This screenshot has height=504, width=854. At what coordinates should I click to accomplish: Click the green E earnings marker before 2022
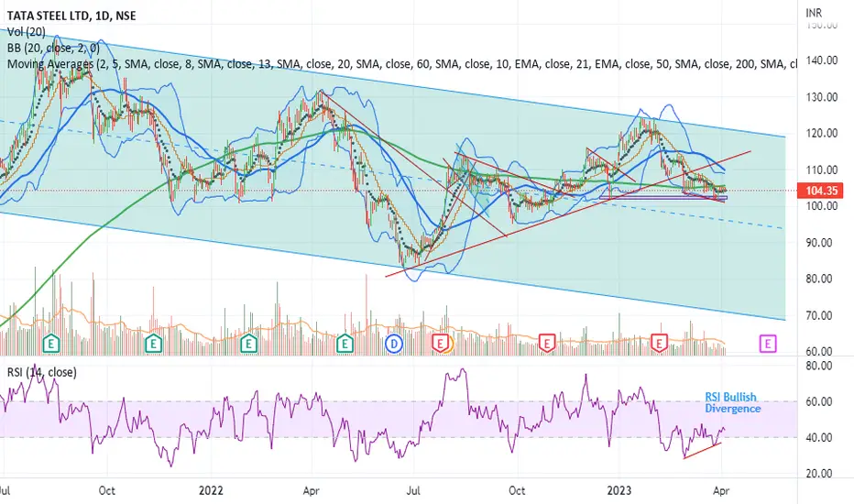[154, 344]
